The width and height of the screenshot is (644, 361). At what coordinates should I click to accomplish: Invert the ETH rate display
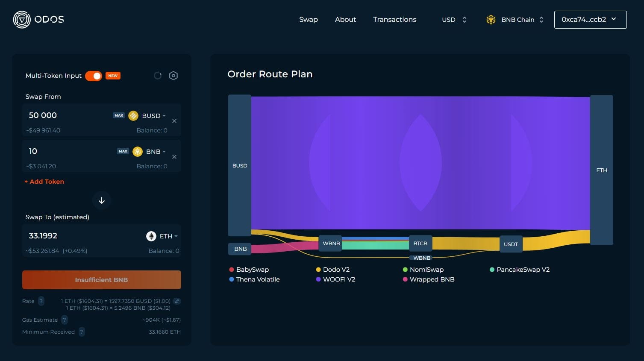pos(177,301)
